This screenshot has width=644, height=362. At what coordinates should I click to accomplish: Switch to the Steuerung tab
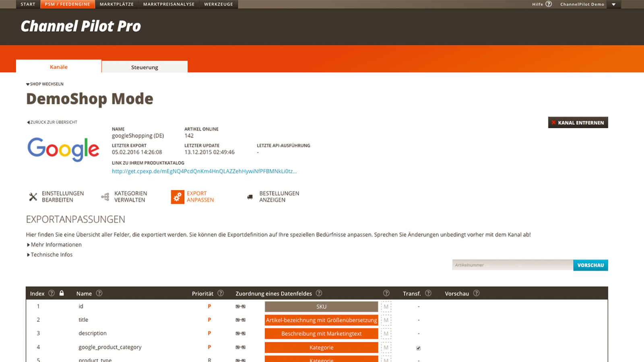(x=144, y=67)
